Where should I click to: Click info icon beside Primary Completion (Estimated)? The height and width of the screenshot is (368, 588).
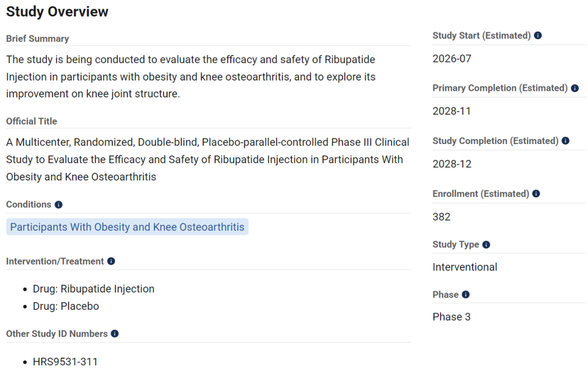575,88
